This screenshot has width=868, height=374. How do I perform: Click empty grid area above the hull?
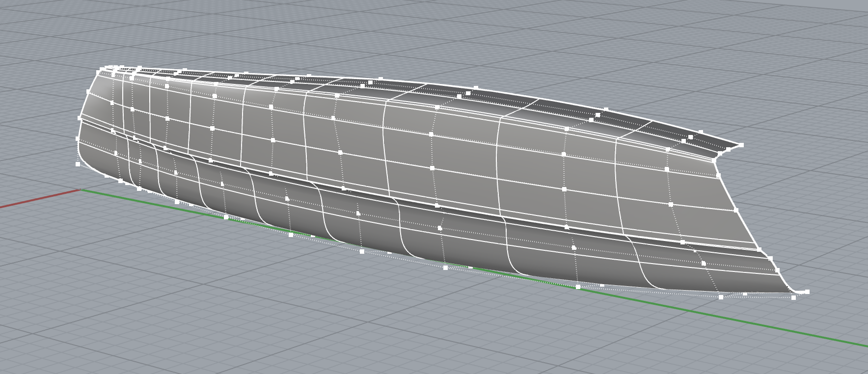click(x=442, y=34)
